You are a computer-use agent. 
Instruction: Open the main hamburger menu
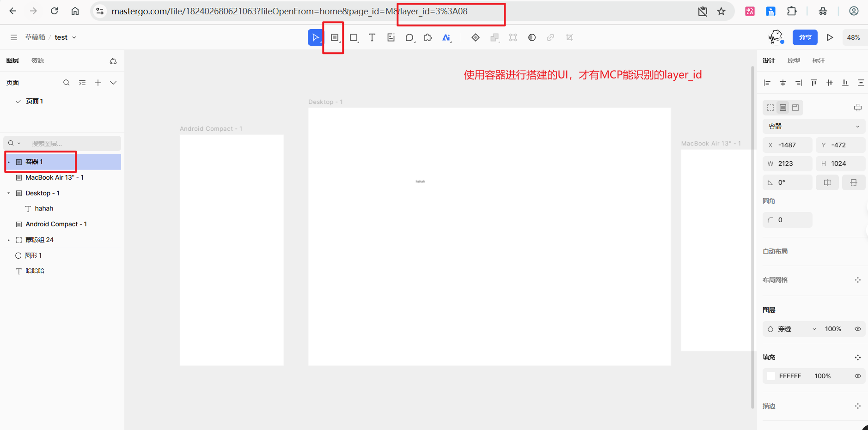[14, 37]
